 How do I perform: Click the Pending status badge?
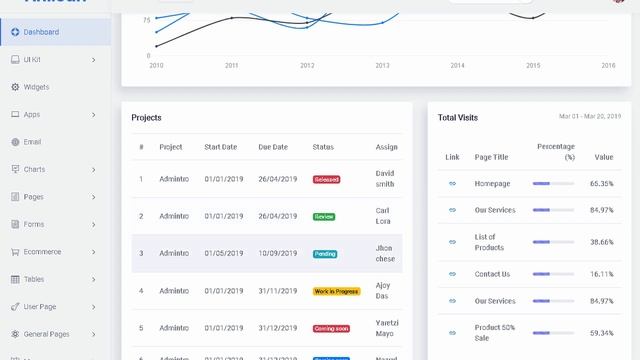click(325, 254)
